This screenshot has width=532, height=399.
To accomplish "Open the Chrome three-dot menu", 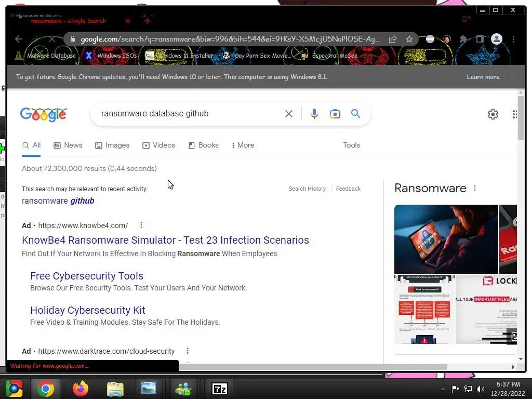I will pyautogui.click(x=514, y=39).
